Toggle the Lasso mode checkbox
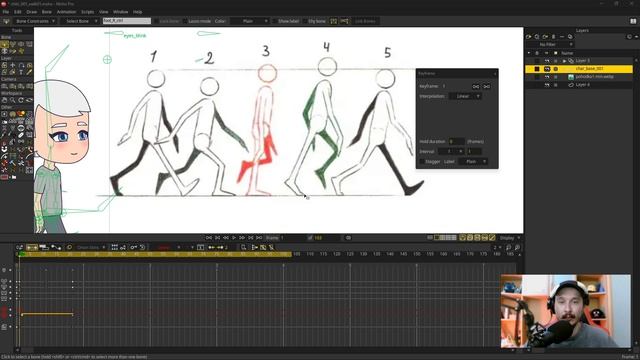Viewport: 640px width, 360px height. [185, 21]
